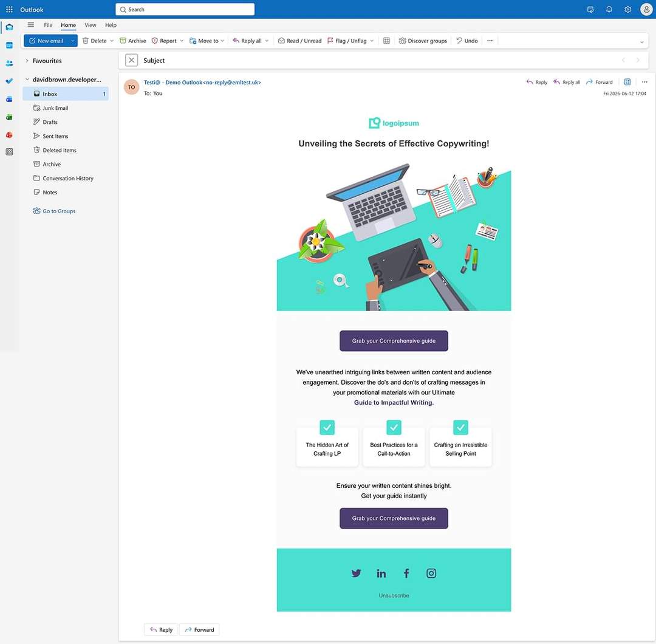
Task: Open more actions ellipsis in message header
Action: (644, 82)
